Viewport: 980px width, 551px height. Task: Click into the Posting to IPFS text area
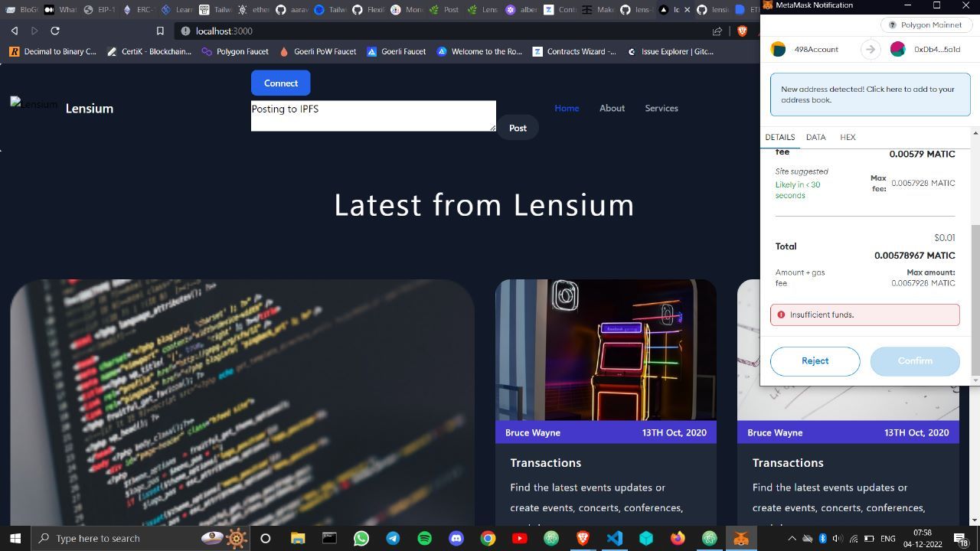point(374,116)
